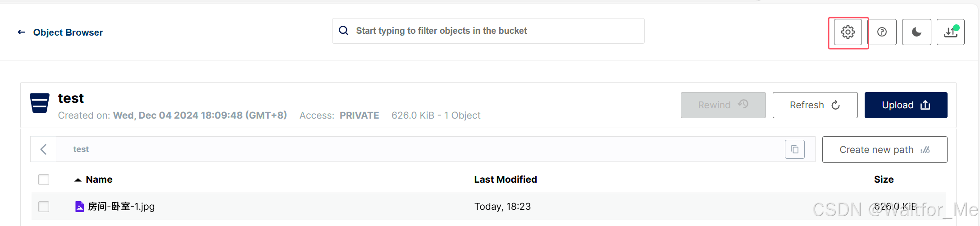Screen dimensions: 980x226
Task: Focus the filter objects search field
Action: [x=488, y=31]
